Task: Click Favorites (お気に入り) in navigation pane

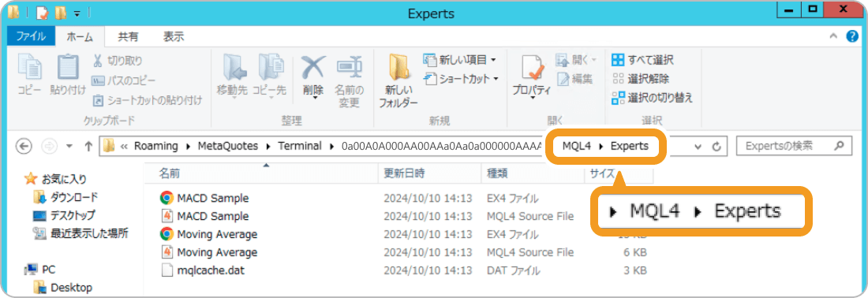Action: 64,179
